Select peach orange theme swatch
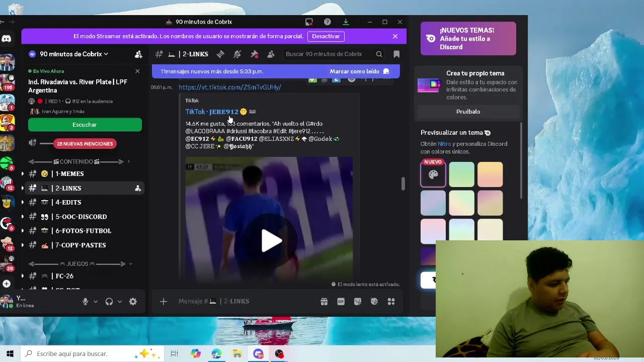Screen dimensions: 644x362 (x=490, y=174)
